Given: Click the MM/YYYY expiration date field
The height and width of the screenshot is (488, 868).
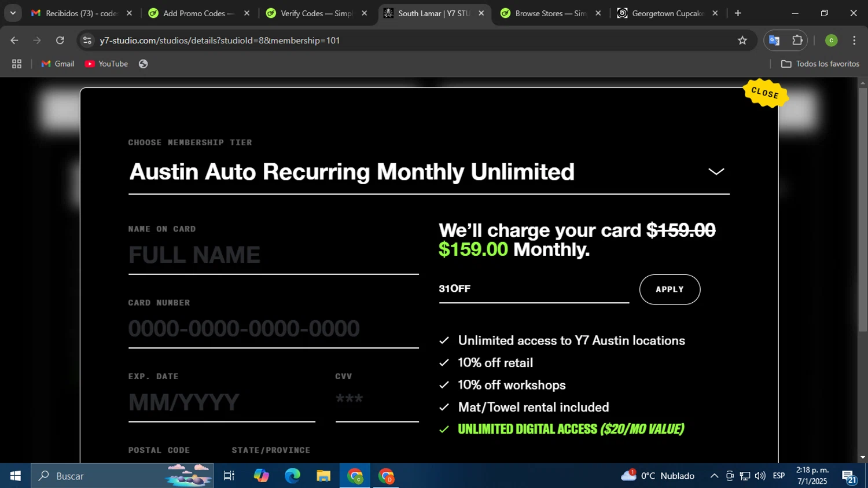Looking at the screenshot, I should pyautogui.click(x=222, y=402).
